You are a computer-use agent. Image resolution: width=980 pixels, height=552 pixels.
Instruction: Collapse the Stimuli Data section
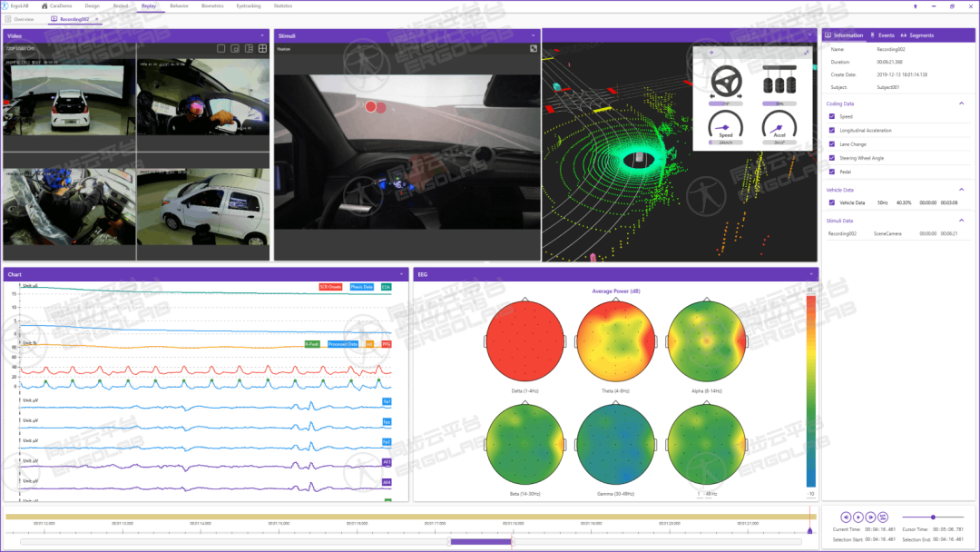tap(962, 220)
